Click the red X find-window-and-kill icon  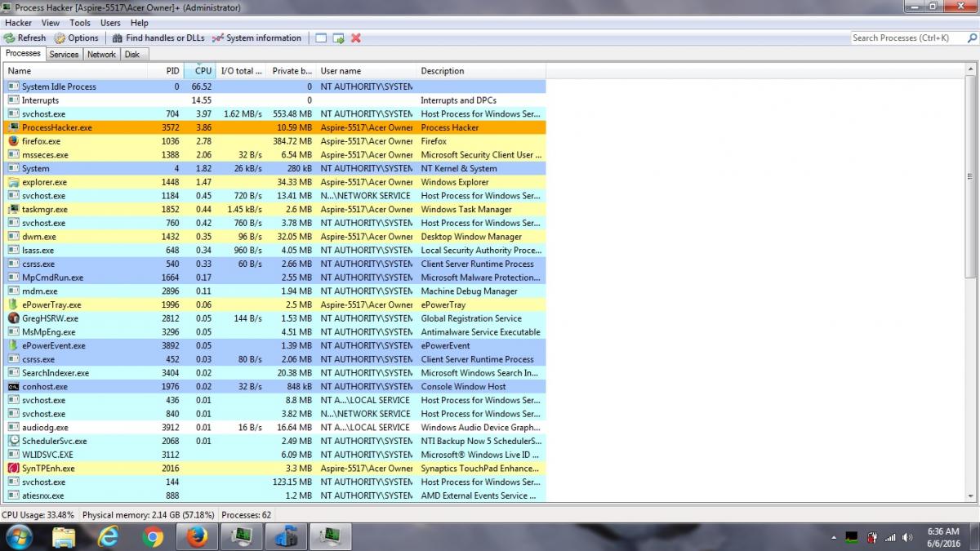point(356,38)
